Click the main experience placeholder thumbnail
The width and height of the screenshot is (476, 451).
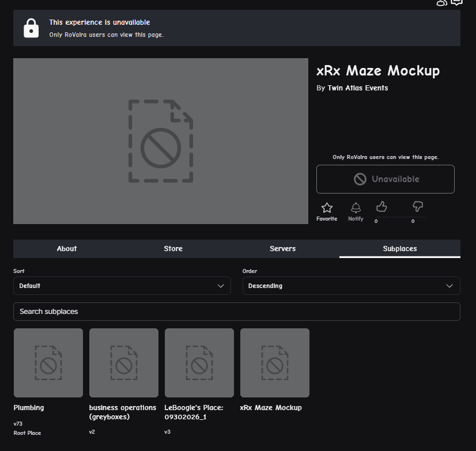(x=161, y=141)
